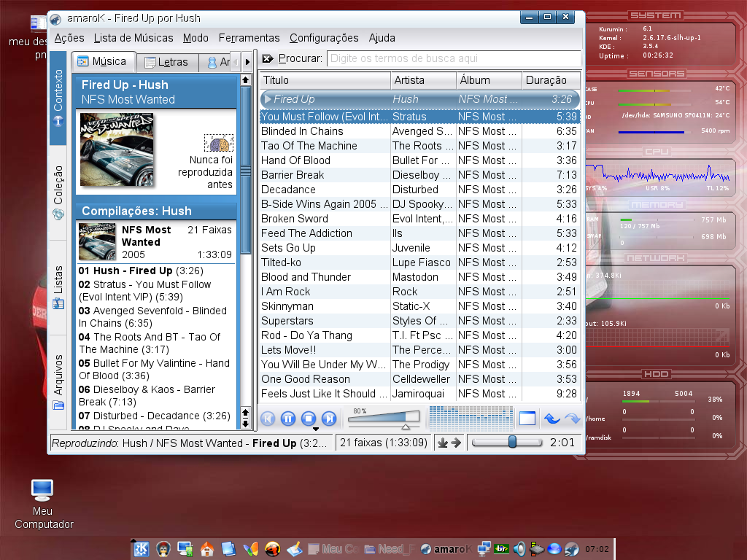The image size is (747, 560).
Task: Go to the previous track
Action: point(268,419)
